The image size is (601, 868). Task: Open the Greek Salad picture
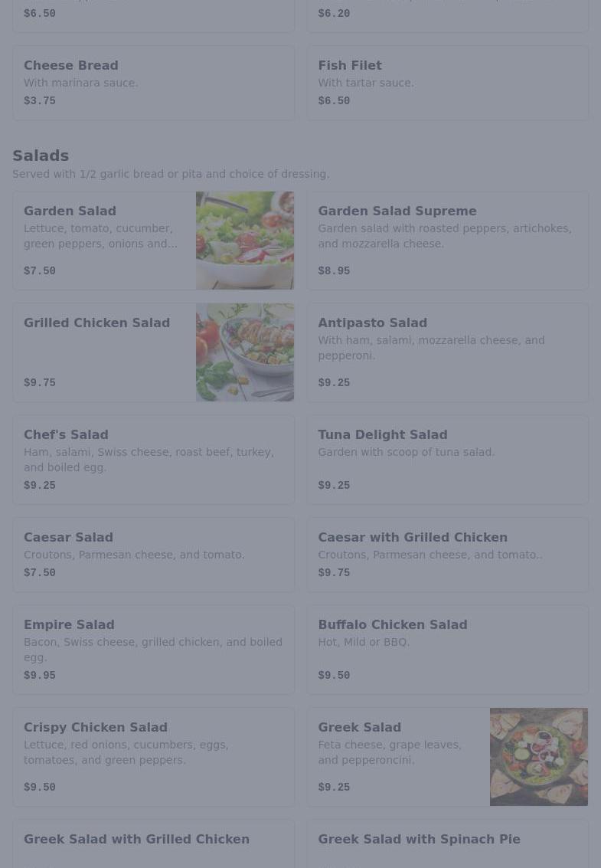pyautogui.click(x=538, y=757)
